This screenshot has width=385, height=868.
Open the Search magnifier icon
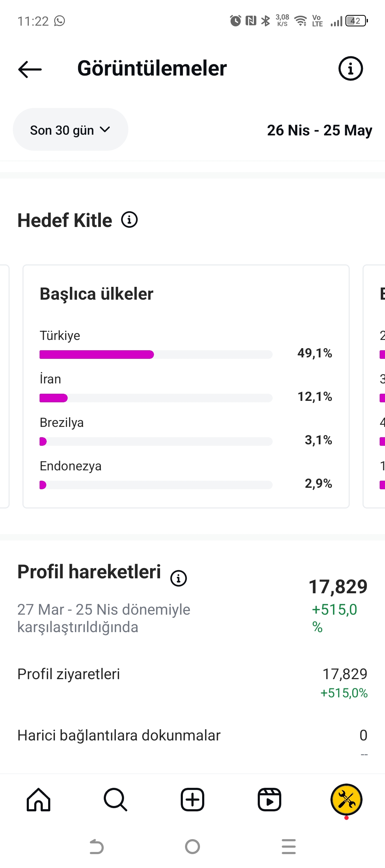tap(115, 800)
